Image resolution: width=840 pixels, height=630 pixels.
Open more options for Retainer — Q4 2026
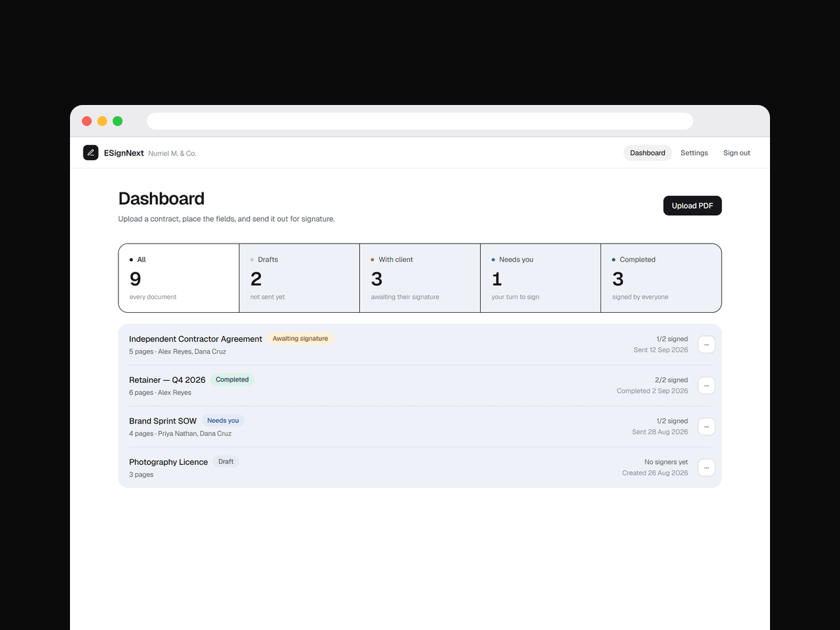point(706,385)
